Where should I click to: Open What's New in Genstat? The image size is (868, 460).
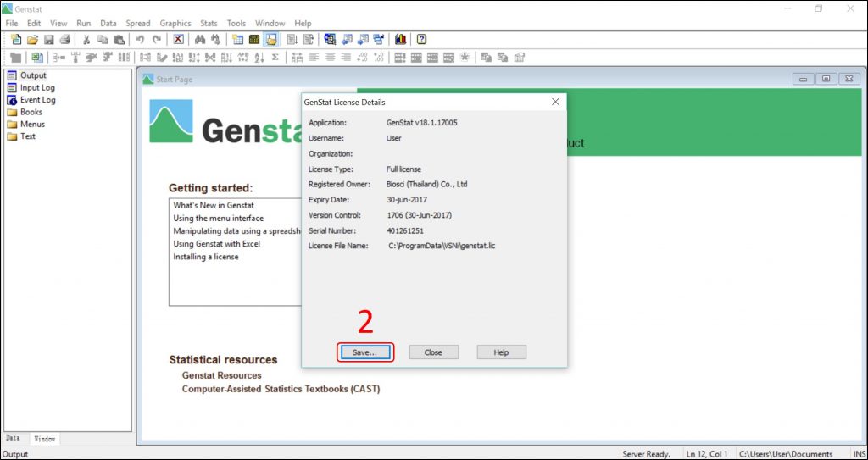213,205
